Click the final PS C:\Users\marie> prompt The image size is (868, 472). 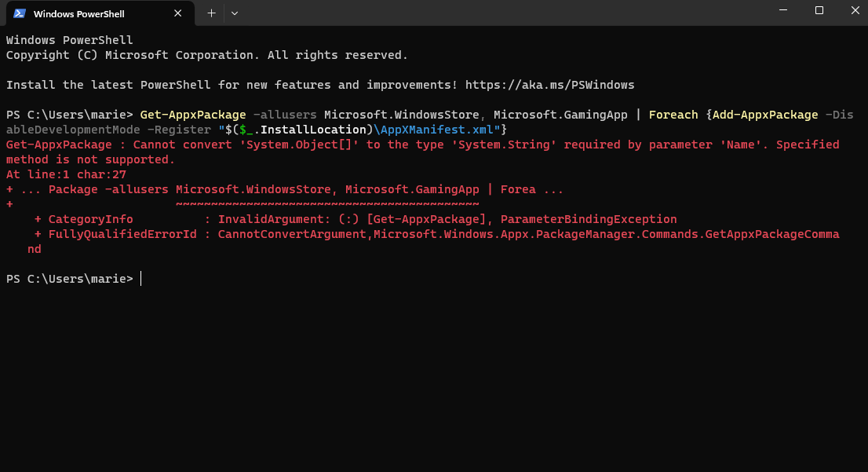69,279
